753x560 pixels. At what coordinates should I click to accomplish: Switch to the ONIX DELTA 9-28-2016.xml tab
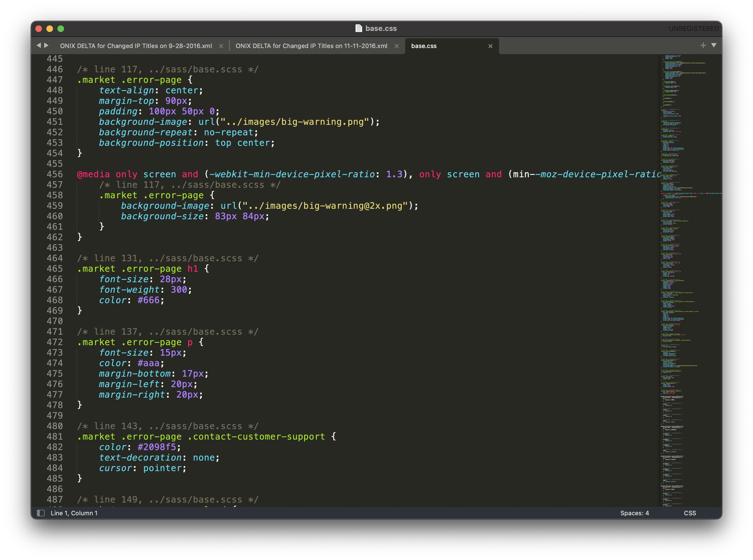tap(136, 46)
